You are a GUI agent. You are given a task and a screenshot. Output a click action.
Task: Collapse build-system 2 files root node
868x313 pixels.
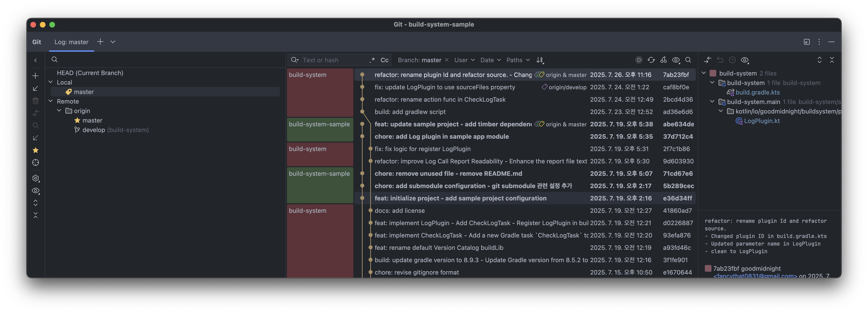pos(704,73)
